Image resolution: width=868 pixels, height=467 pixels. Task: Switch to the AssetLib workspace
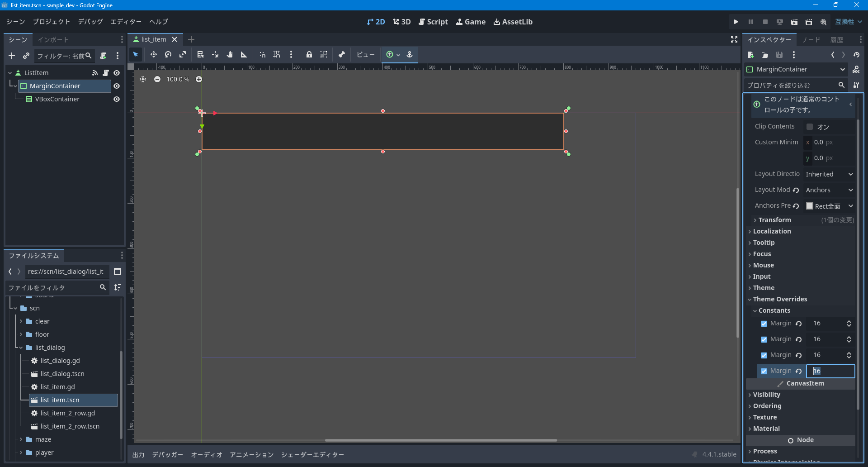click(x=513, y=22)
